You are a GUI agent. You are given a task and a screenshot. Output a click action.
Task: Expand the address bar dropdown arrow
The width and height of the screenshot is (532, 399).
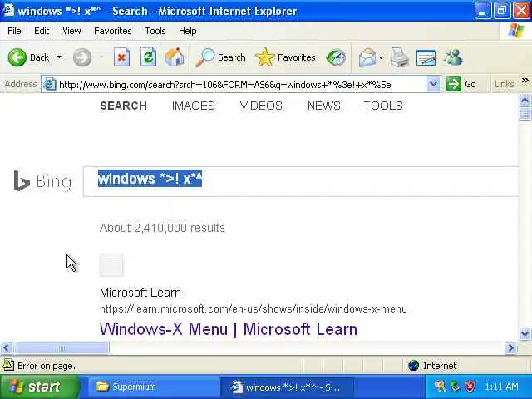(433, 84)
